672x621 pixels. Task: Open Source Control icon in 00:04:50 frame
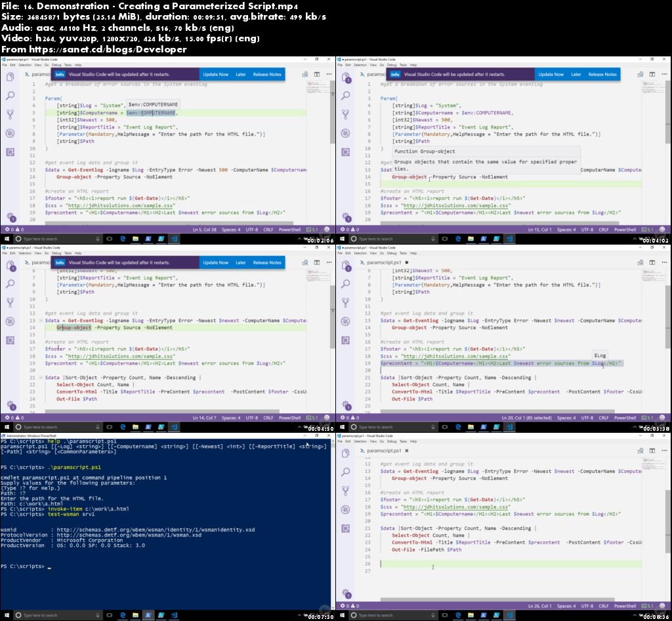(10, 303)
